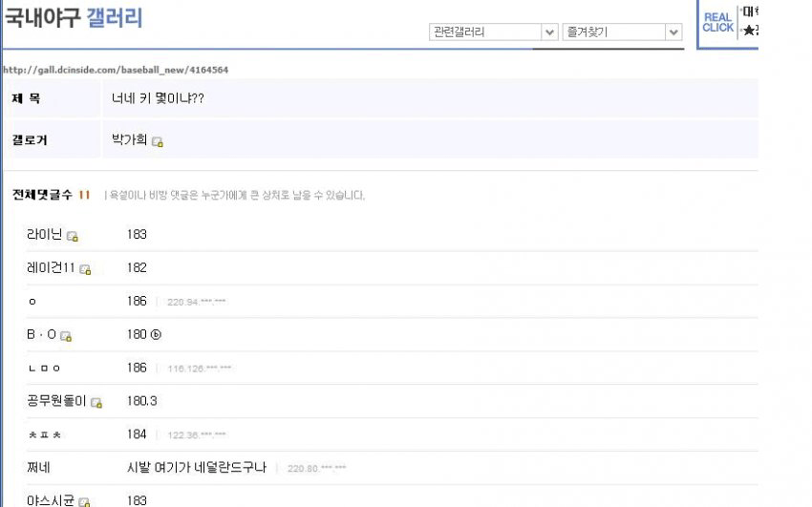
Task: Click the post title 너네 키 몇이냐??
Action: pyautogui.click(x=158, y=98)
